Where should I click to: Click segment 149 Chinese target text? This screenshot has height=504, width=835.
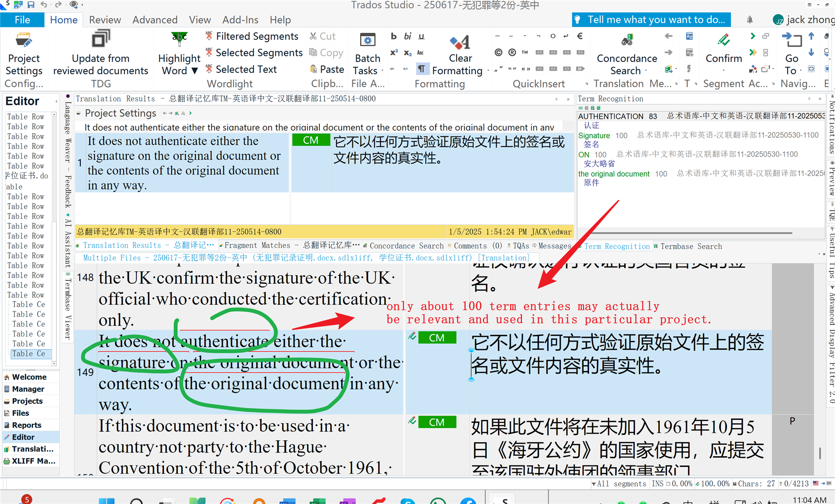tap(617, 354)
